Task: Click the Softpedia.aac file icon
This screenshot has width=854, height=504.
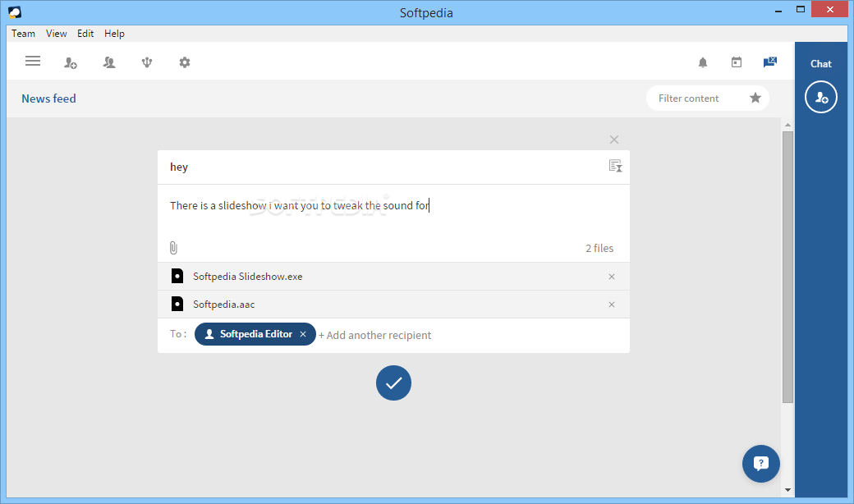Action: tap(177, 304)
